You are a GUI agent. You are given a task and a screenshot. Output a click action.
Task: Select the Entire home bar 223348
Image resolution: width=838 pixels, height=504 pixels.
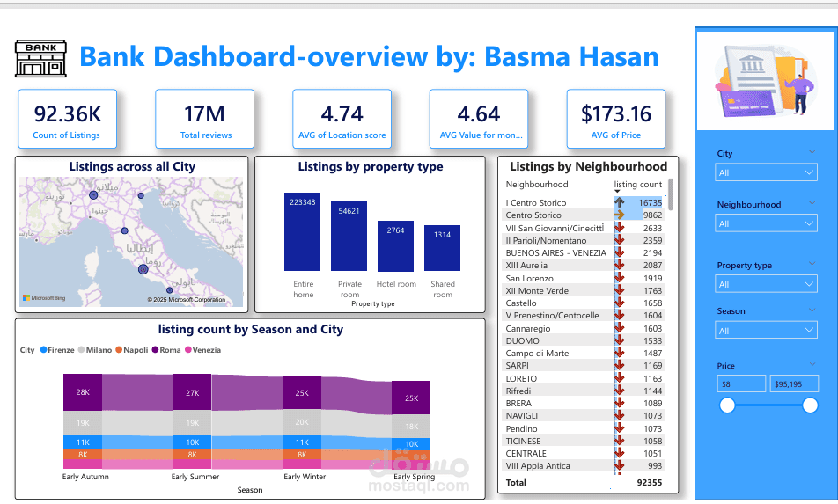tap(302, 231)
